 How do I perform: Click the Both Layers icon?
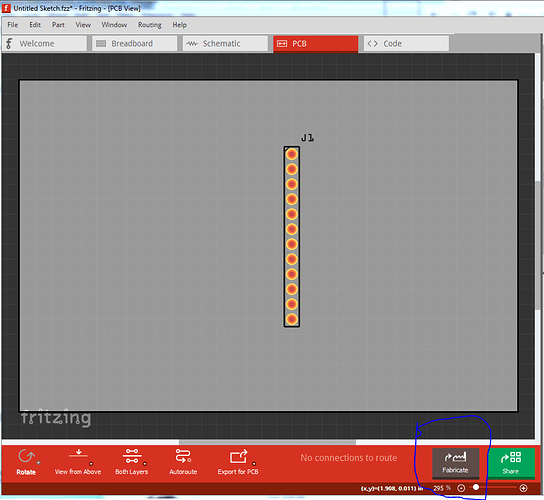(x=132, y=456)
